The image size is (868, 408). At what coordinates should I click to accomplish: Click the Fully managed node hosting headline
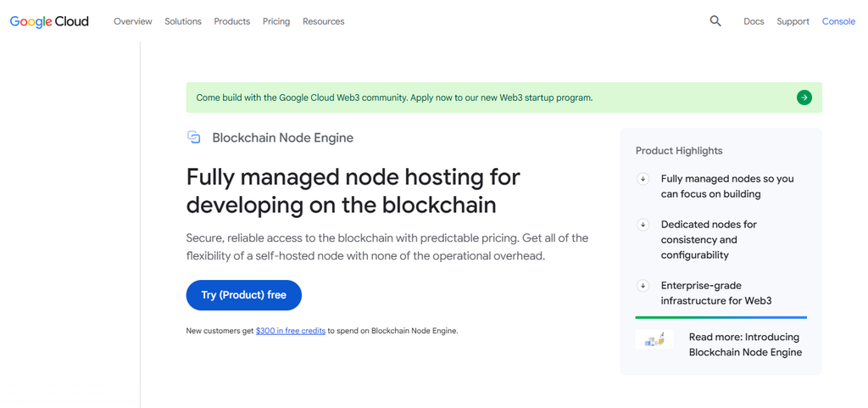(353, 191)
